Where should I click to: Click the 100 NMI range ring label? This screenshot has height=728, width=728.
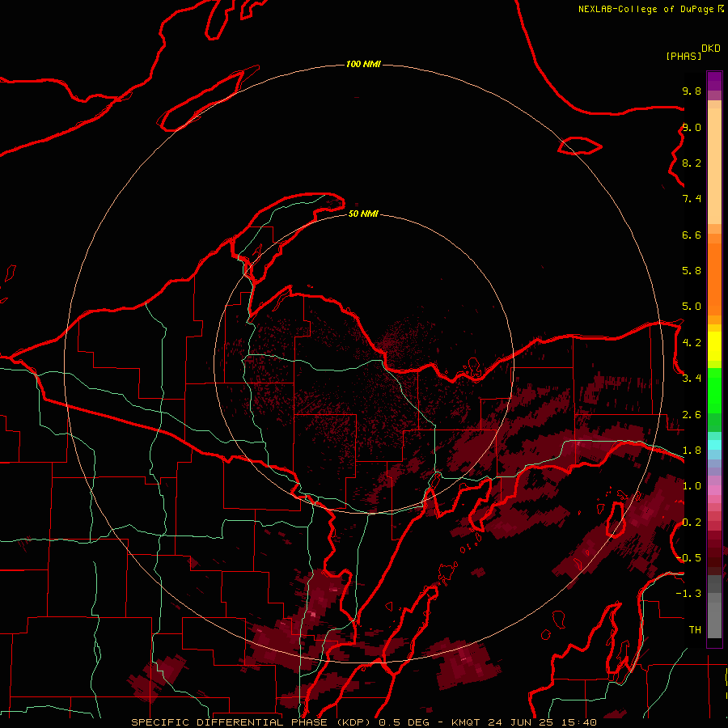[x=363, y=64]
